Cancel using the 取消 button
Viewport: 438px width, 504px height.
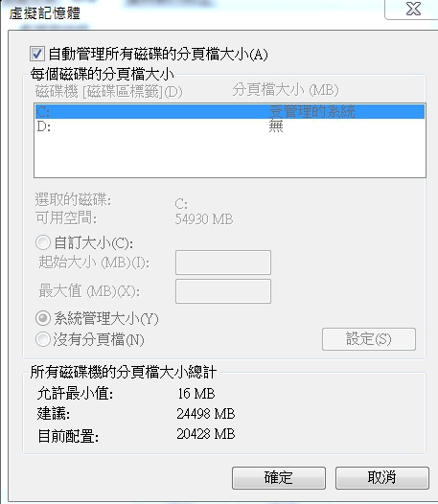(382, 478)
